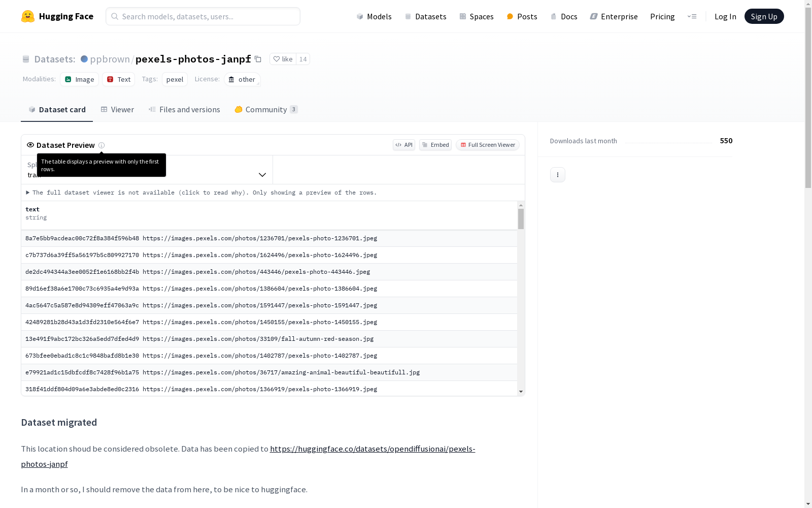
Task: Expand the viewer not available notice
Action: pos(201,193)
